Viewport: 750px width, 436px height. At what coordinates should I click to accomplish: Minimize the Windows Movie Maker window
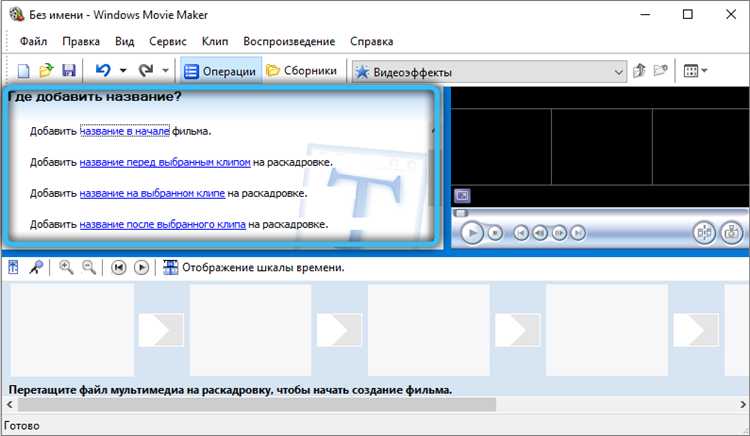tap(645, 14)
